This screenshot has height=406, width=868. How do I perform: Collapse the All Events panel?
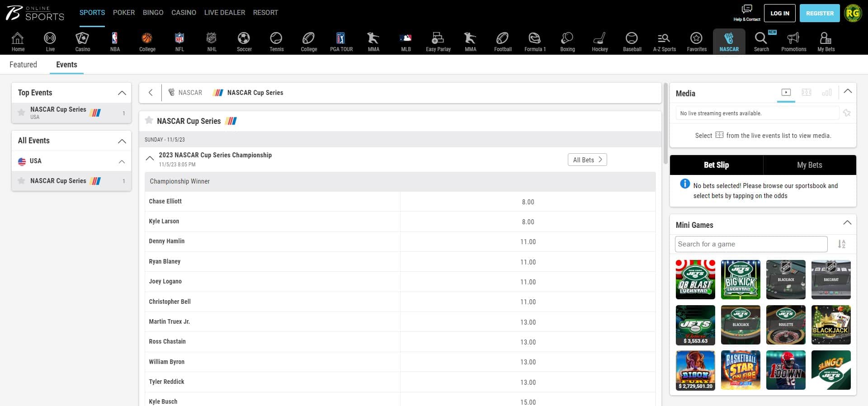(122, 141)
